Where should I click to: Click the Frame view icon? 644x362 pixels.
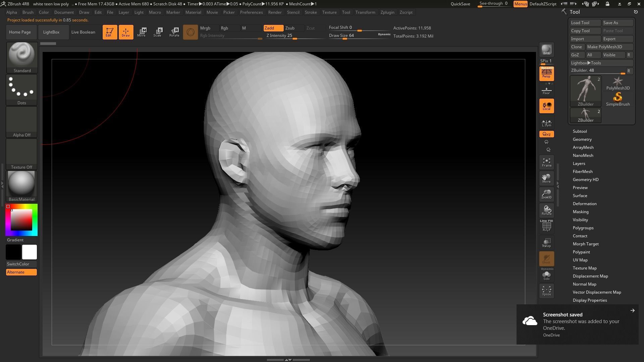[x=546, y=162]
